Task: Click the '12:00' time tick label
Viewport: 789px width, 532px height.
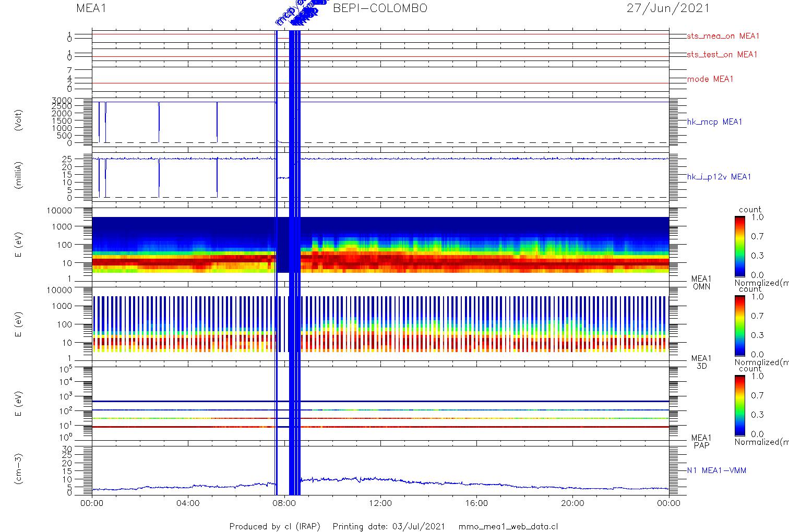Action: (380, 503)
